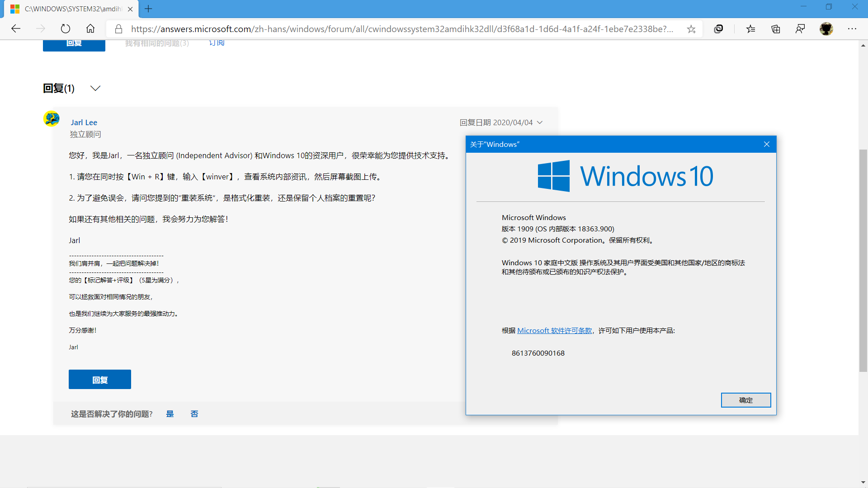868x488 pixels.
Task: Click the Microsoft 软件许可条款 link
Action: (x=554, y=331)
